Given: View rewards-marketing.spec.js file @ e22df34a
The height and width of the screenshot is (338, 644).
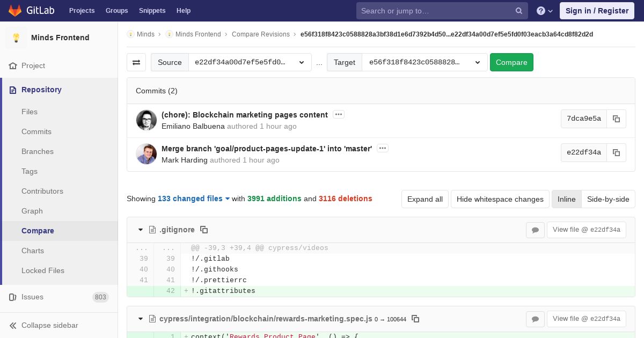Looking at the screenshot, I should click(x=587, y=319).
